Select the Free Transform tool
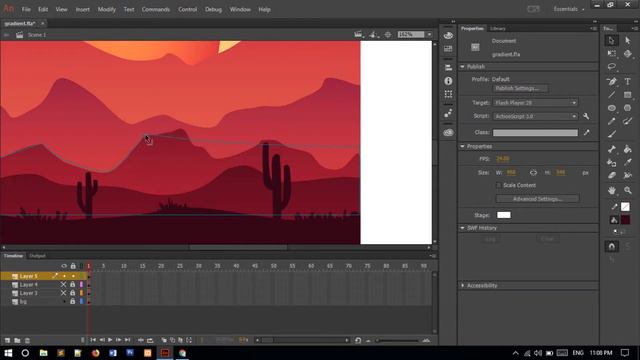Image resolution: width=640 pixels, height=360 pixels. pos(611,53)
